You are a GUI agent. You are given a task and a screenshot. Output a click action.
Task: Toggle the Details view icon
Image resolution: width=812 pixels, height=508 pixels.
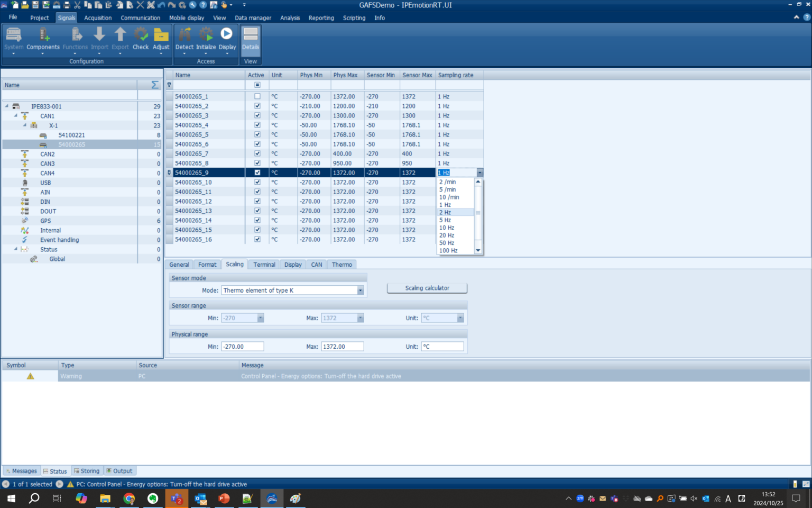pos(251,35)
